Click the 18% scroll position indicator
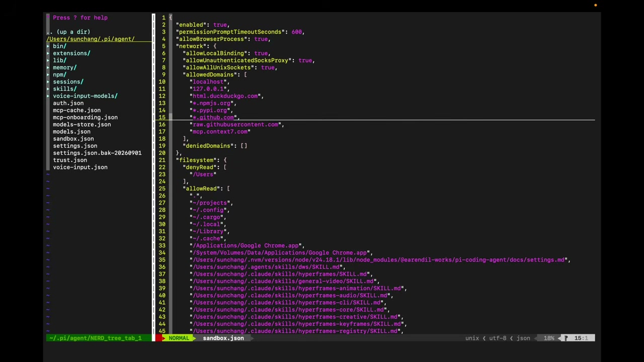Image resolution: width=644 pixels, height=362 pixels. (x=549, y=338)
